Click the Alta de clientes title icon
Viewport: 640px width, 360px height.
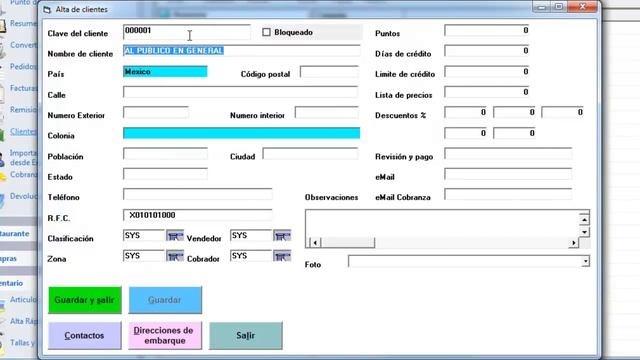47,9
